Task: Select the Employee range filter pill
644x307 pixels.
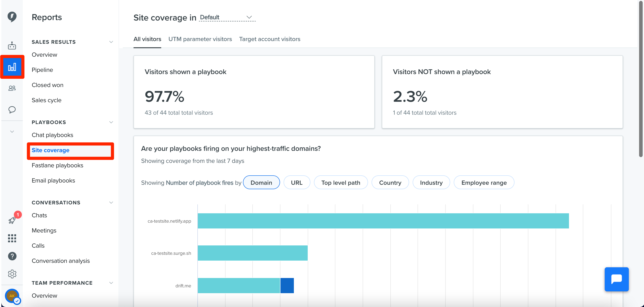Action: pos(484,183)
